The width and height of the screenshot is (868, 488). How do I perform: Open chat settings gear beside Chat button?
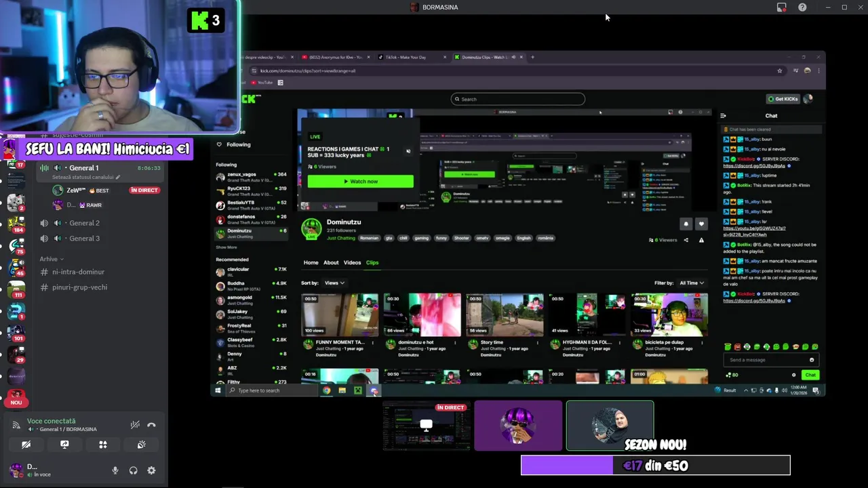794,375
